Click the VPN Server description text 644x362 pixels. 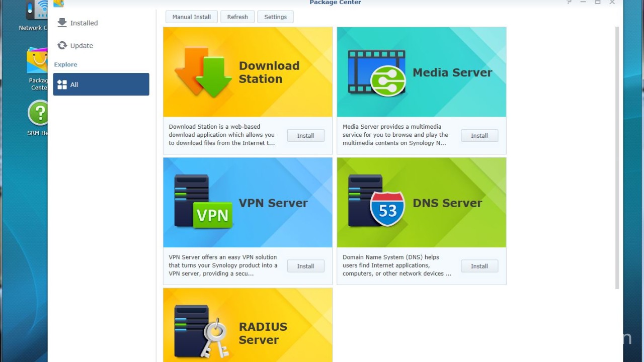223,265
